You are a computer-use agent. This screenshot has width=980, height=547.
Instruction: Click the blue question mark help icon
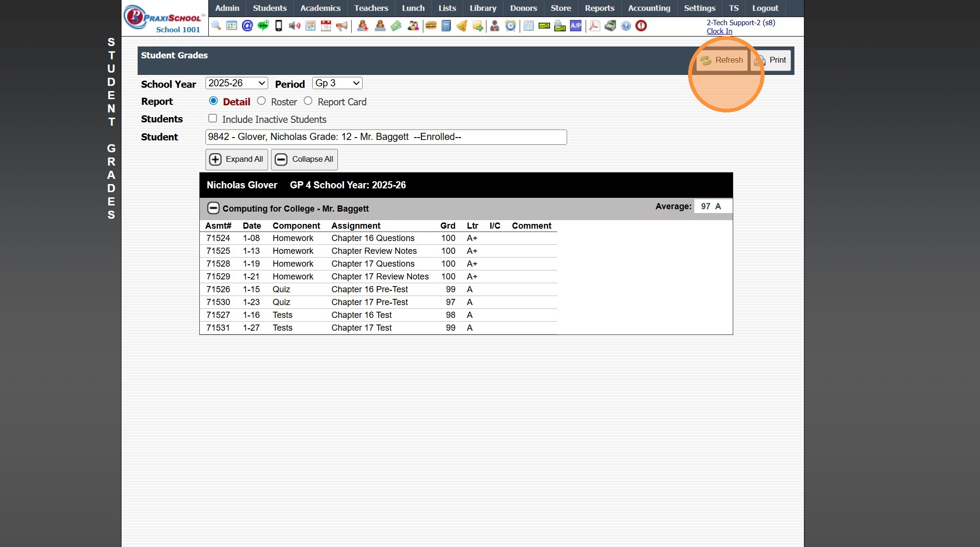626,26
